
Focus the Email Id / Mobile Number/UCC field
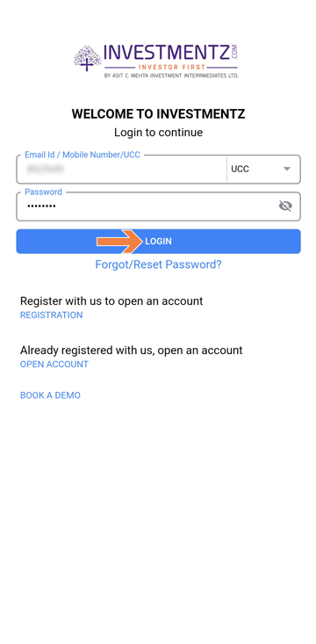click(121, 170)
